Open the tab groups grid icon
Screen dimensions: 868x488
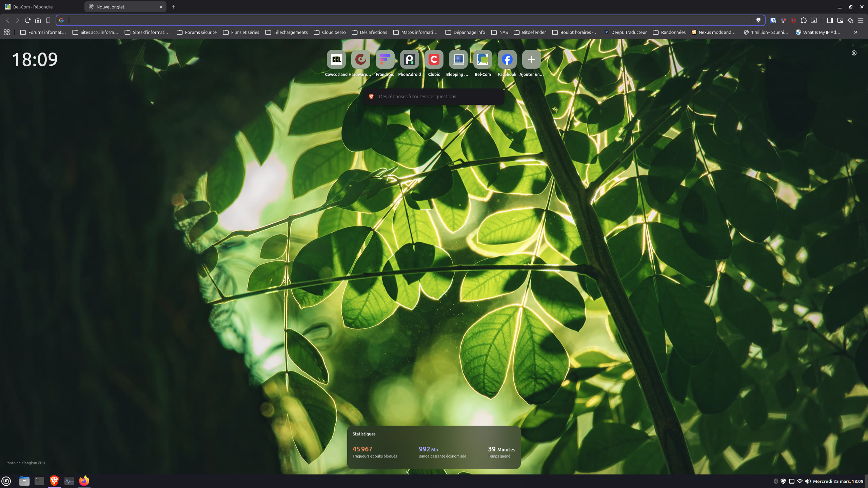tap(7, 32)
